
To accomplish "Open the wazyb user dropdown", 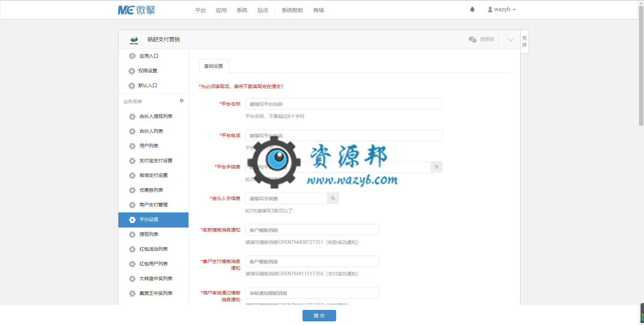I will 501,9.
